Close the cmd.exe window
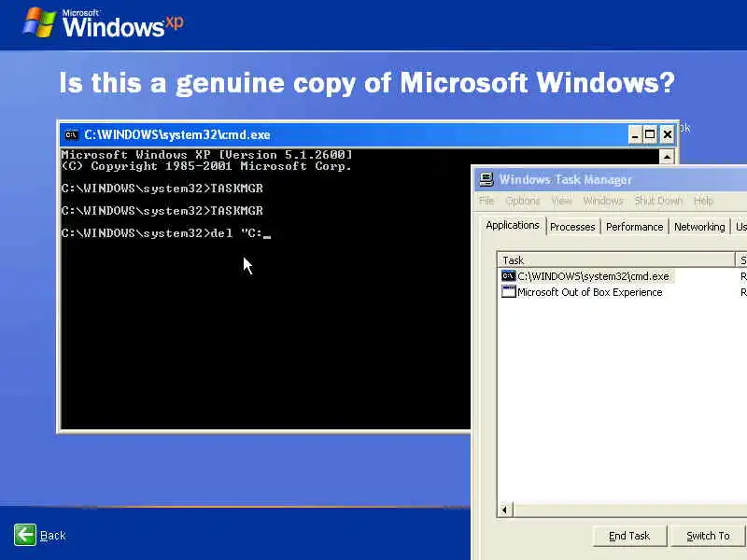 (x=667, y=135)
